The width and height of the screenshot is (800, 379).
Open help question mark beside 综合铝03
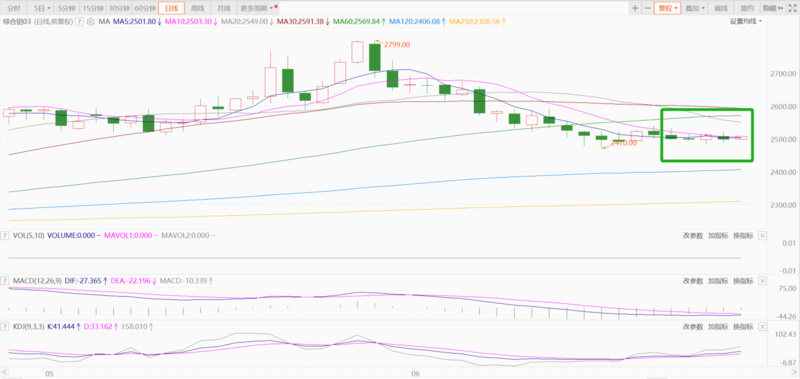(x=80, y=22)
